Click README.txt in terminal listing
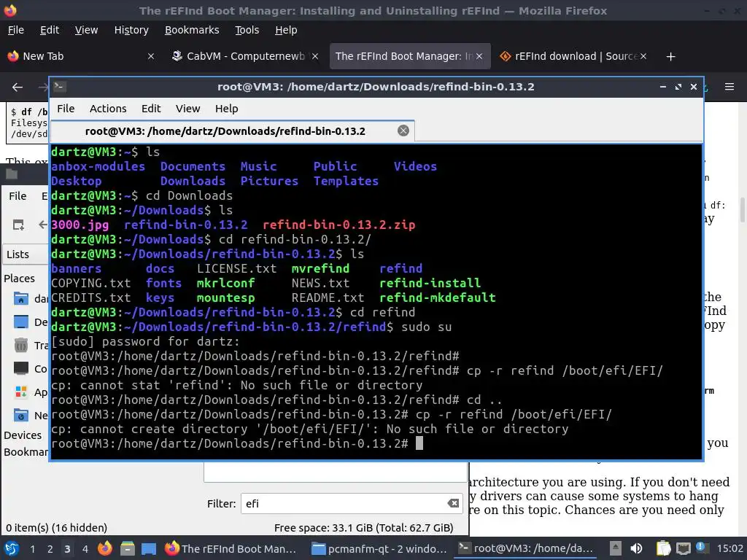Image resolution: width=747 pixels, height=560 pixels. pos(328,297)
